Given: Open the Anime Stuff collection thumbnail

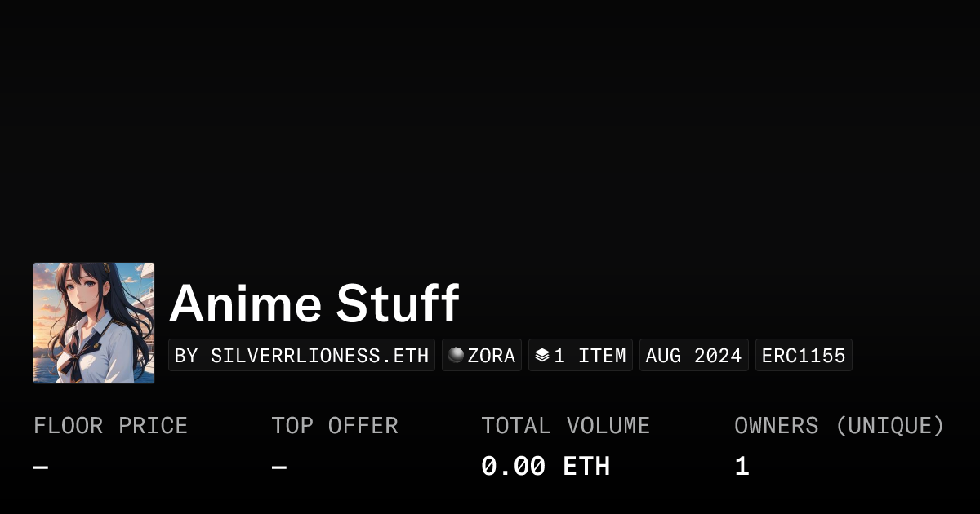Looking at the screenshot, I should (94, 323).
